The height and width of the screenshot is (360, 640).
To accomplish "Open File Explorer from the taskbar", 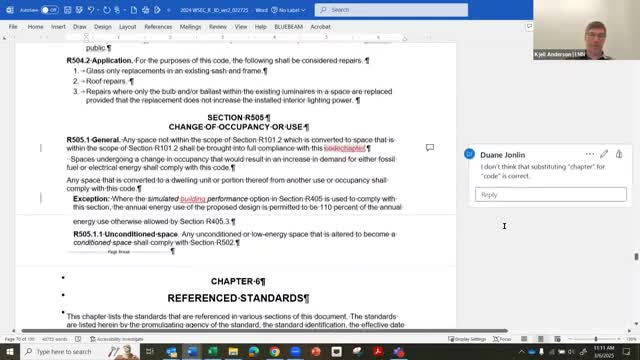I will pyautogui.click(x=233, y=351).
